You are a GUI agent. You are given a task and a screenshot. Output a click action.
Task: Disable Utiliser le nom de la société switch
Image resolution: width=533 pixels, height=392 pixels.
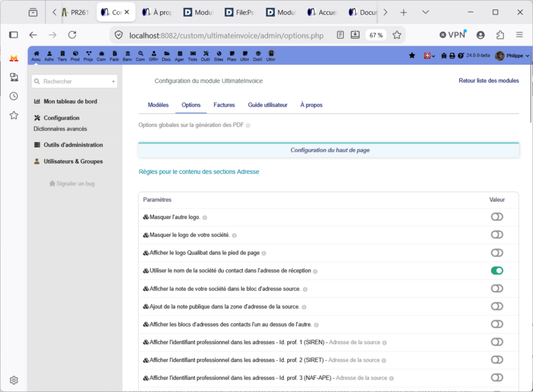click(497, 270)
